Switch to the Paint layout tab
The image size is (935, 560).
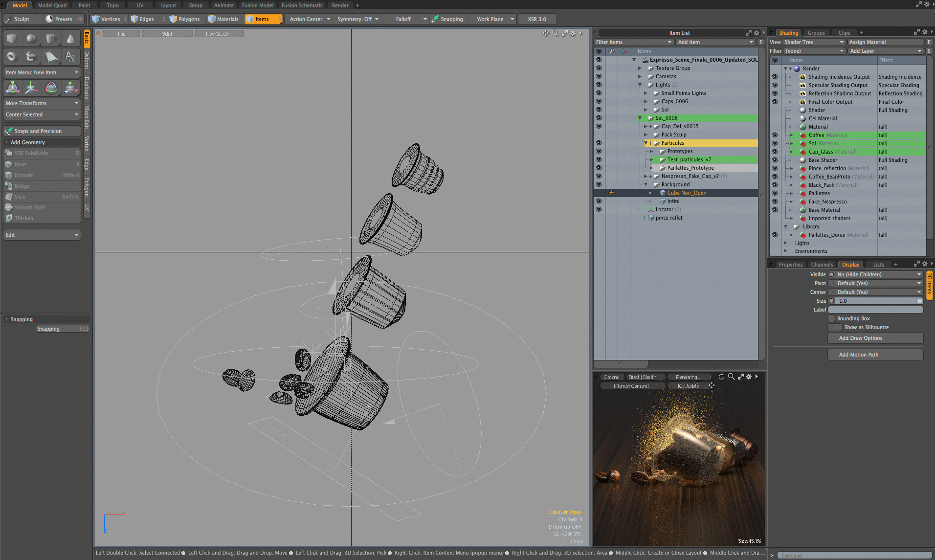84,5
